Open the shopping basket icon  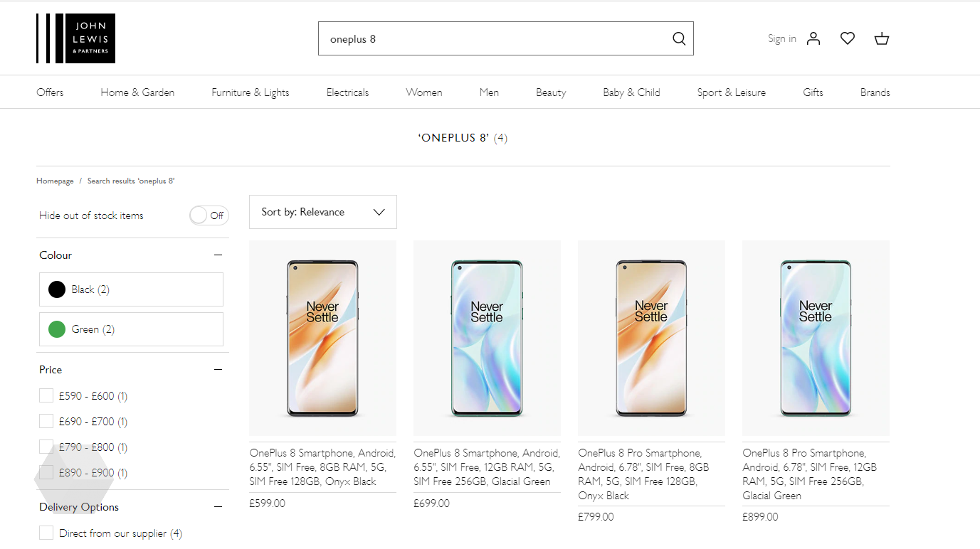[x=881, y=38]
